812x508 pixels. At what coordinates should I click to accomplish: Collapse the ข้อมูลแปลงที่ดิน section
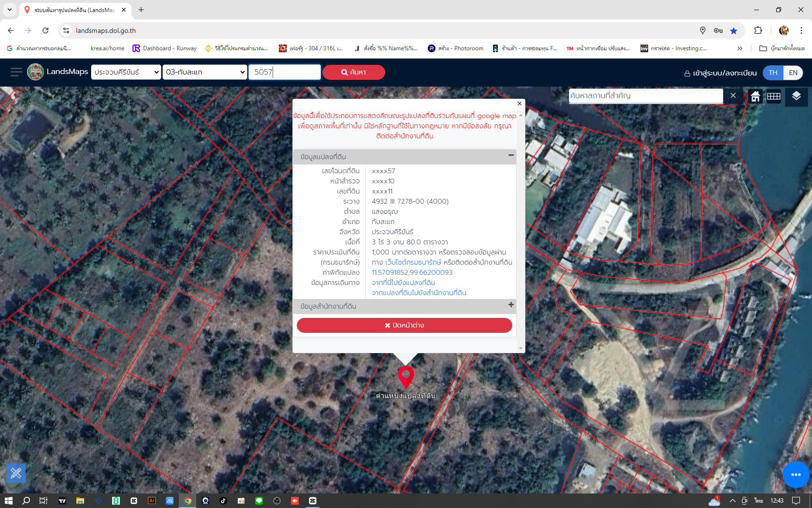[510, 155]
